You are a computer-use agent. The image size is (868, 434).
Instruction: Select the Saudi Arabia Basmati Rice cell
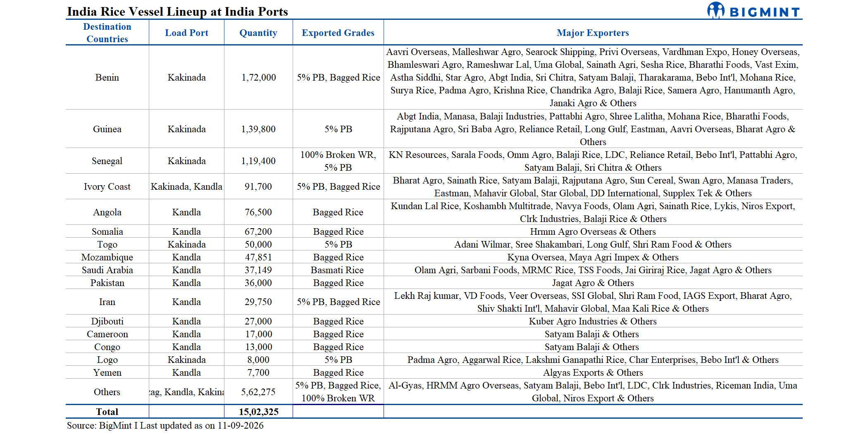(x=338, y=270)
